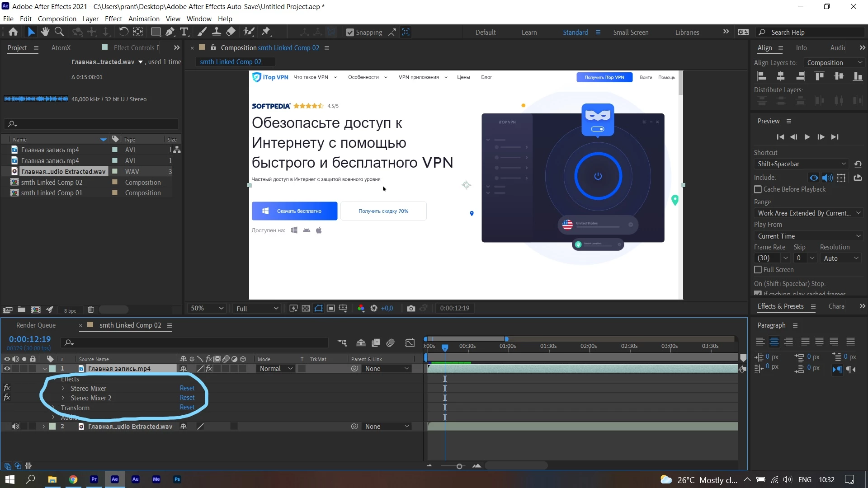Open the Animation menu
Screen dimensions: 868x488
(x=144, y=19)
